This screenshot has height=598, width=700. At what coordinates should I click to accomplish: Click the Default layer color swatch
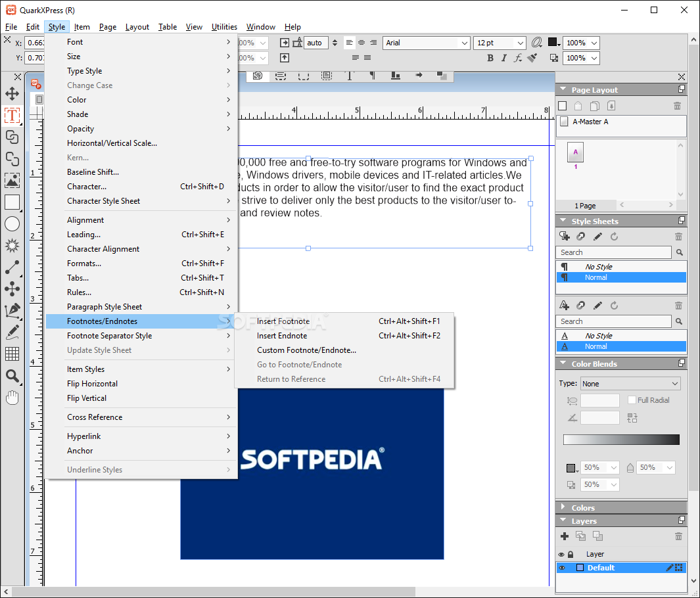click(580, 568)
